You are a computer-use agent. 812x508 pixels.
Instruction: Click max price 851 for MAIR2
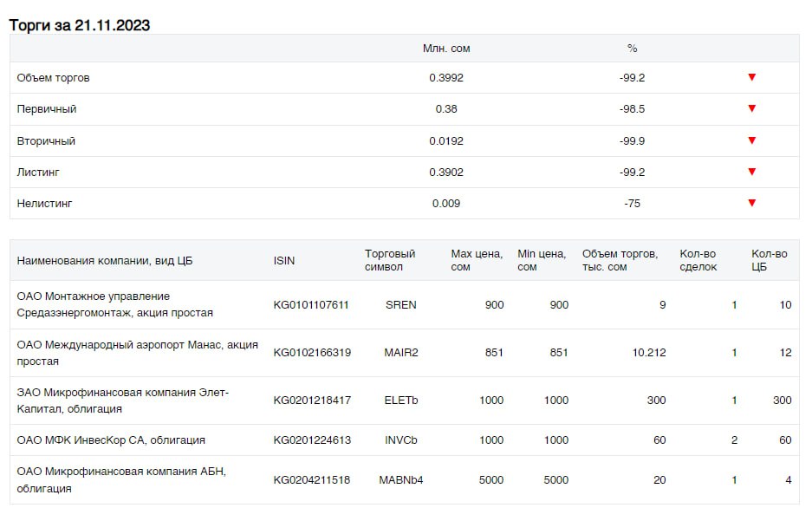(494, 353)
